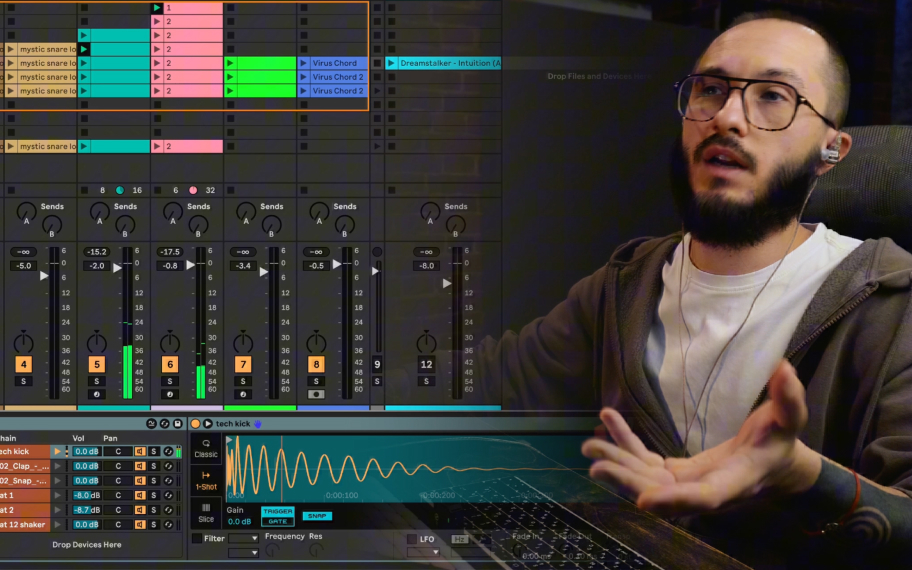Toggle the SNAP button
The image size is (912, 570).
317,516
